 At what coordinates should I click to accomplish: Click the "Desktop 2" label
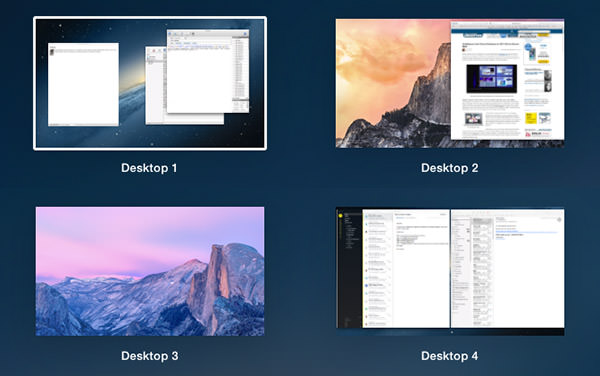pos(450,168)
